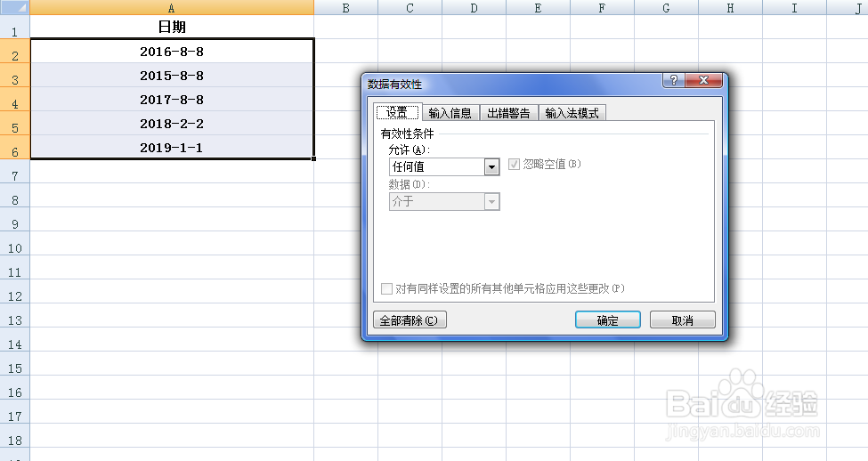This screenshot has height=461, width=868.
Task: Switch to the 设置 tab
Action: click(397, 112)
